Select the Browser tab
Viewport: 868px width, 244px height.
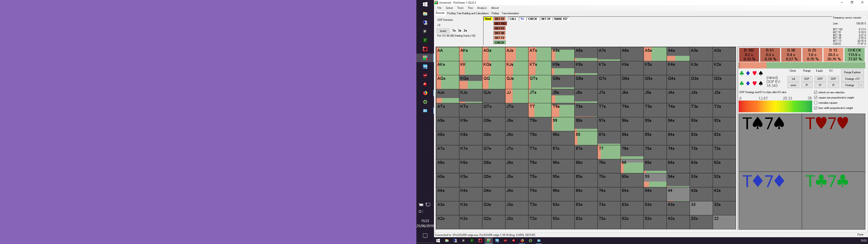440,13
